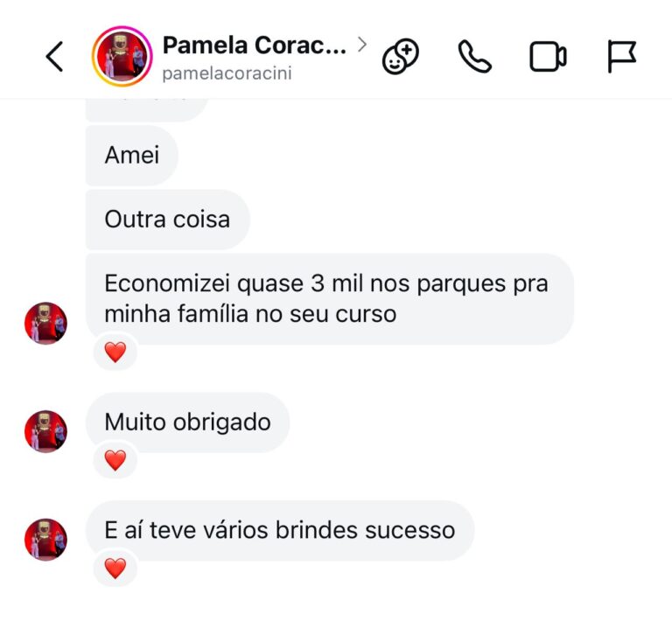Viewport: 672px width, 621px height.
Task: Tap the back arrow icon
Action: pos(54,57)
